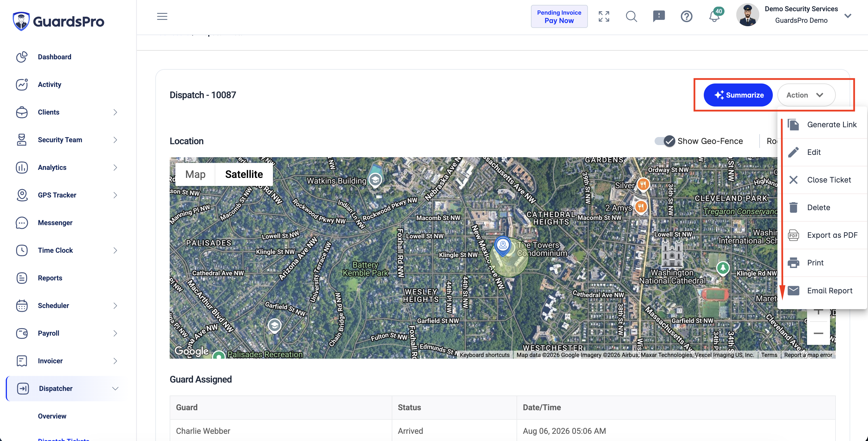This screenshot has width=868, height=441.
Task: Expand the Scheduler submenu chevron
Action: point(115,305)
